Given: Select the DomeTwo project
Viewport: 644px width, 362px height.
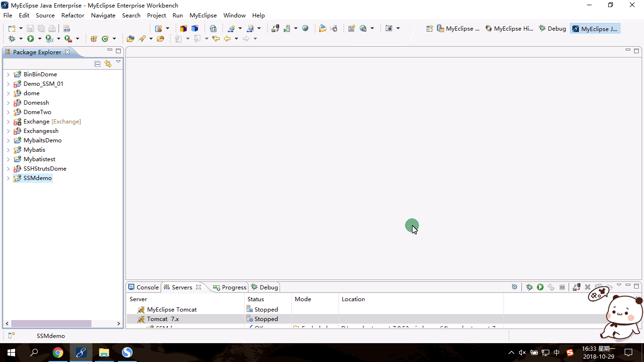Looking at the screenshot, I should pos(37,112).
